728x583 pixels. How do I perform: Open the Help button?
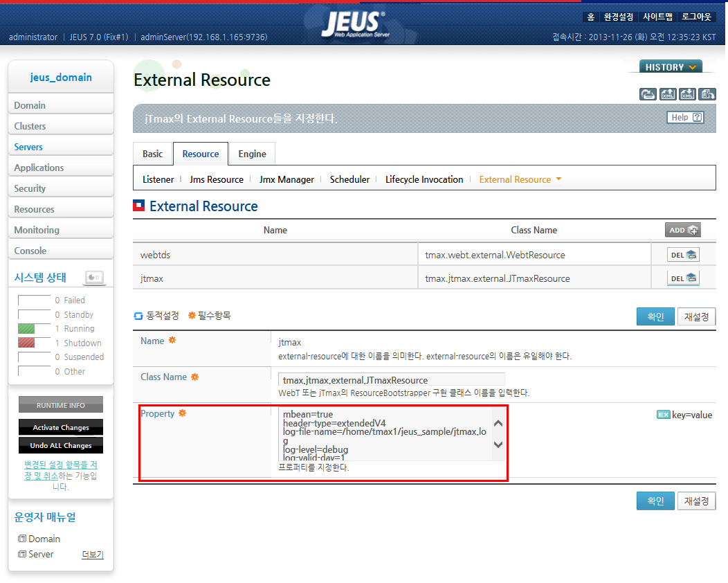(x=685, y=118)
